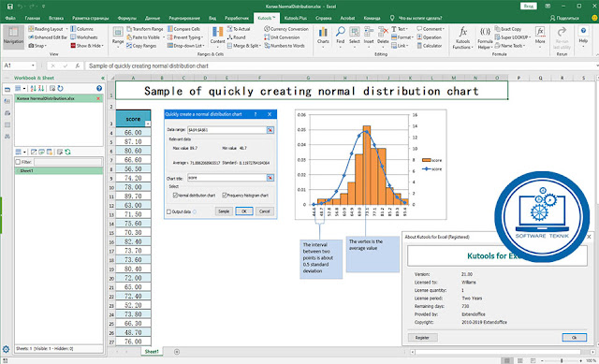Switch to the Вставка ribbon tab
599x364 pixels.
point(56,18)
